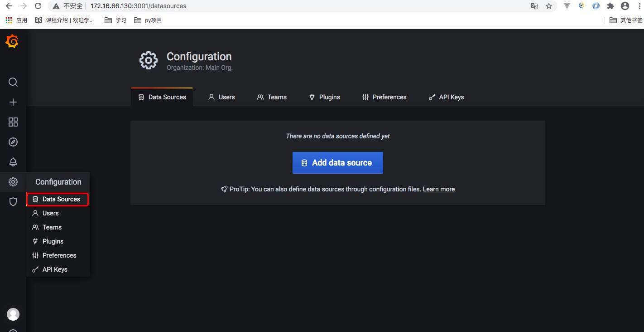Open Configuration gear in sidebar

point(13,182)
